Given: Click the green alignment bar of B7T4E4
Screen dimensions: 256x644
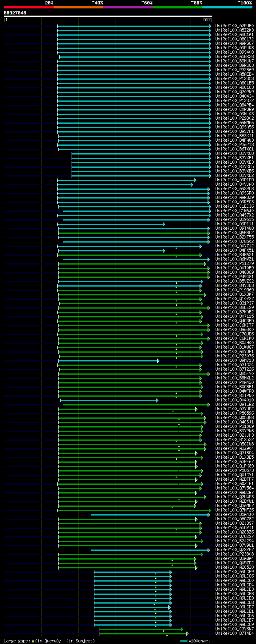Looking at the screenshot, I should [x=144, y=634].
